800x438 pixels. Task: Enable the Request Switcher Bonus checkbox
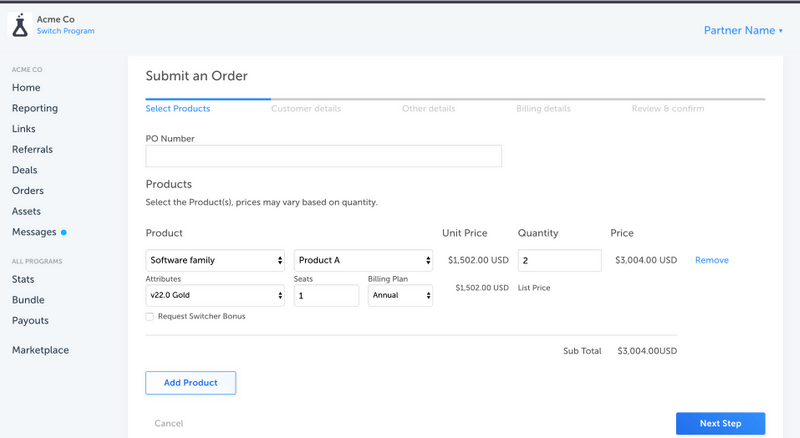coord(150,316)
